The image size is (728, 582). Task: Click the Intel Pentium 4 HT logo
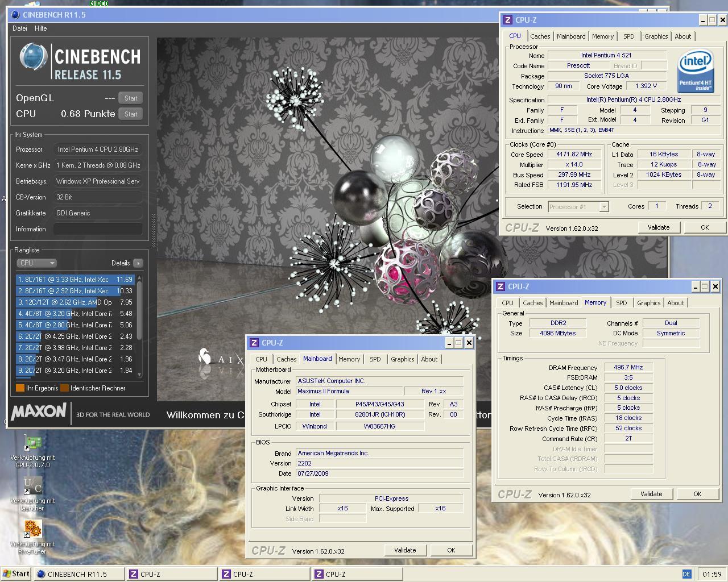pos(695,70)
